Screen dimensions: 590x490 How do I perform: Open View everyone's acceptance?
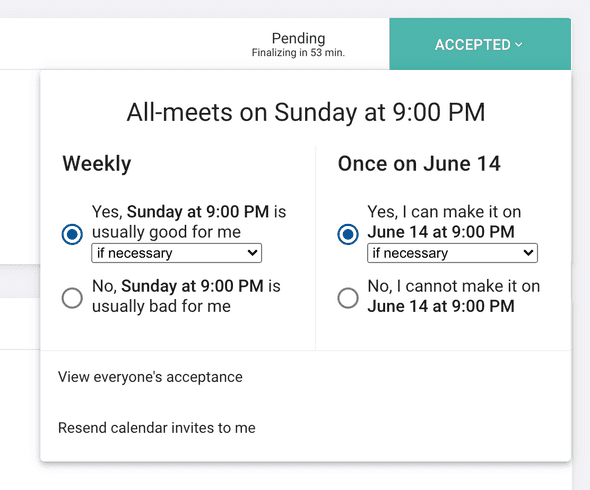150,377
